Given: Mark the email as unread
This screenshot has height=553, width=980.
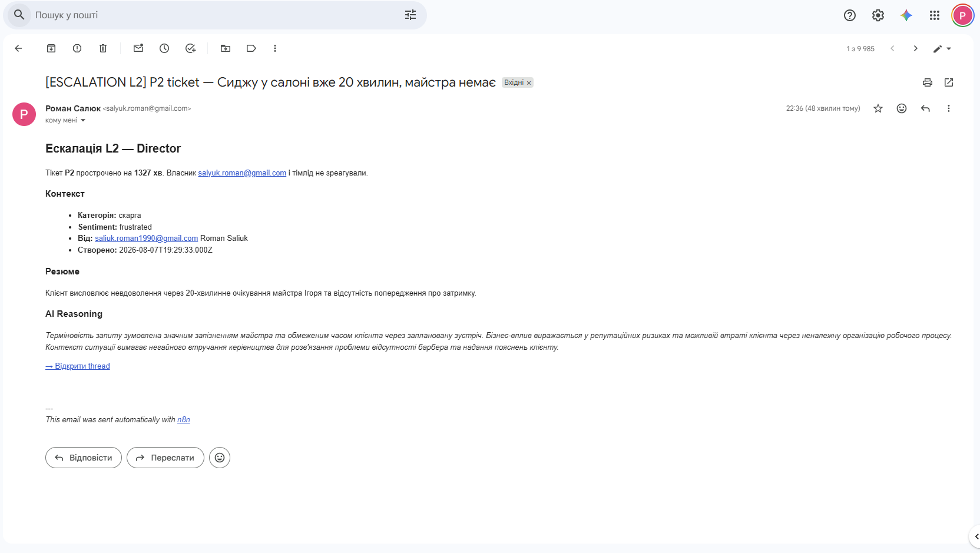Looking at the screenshot, I should (138, 48).
